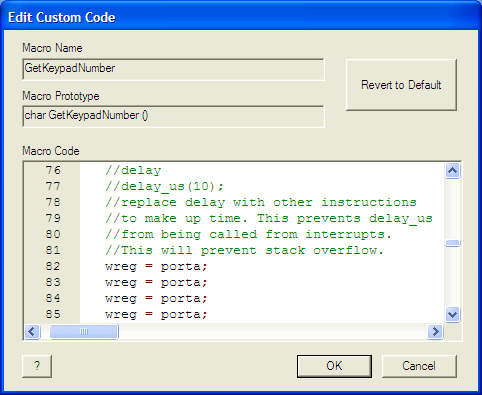Click 'wreg = porta;' on line 82
Viewport: 482px width, 395px height.
coord(156,266)
